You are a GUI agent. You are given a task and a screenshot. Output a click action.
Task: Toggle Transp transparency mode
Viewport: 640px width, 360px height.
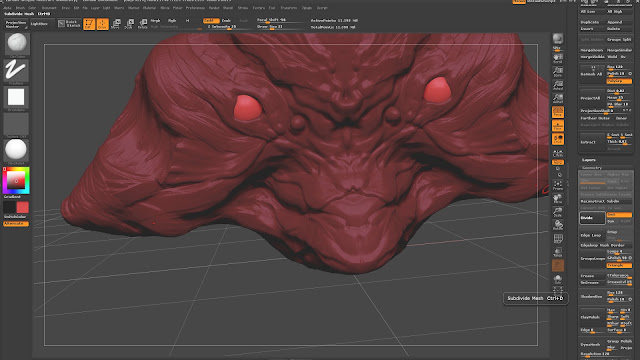pos(558,252)
